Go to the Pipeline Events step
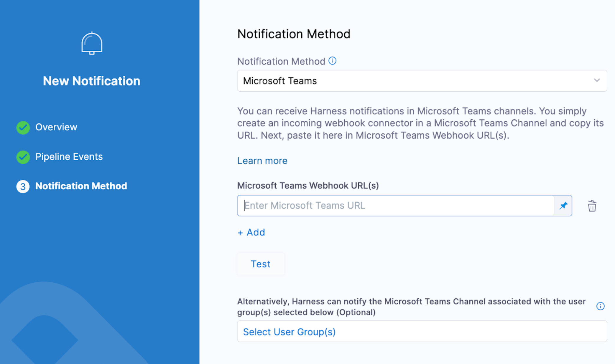Image resolution: width=615 pixels, height=364 pixels. click(69, 156)
